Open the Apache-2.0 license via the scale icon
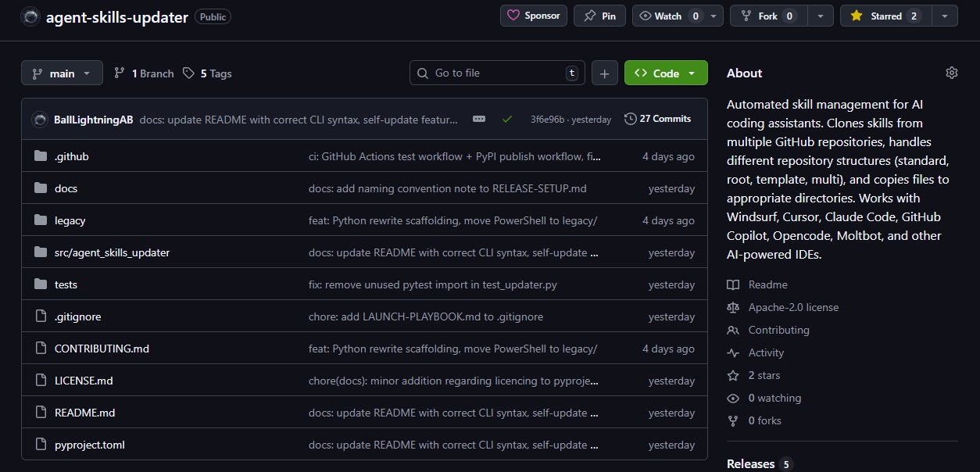The image size is (980, 472). click(x=733, y=306)
